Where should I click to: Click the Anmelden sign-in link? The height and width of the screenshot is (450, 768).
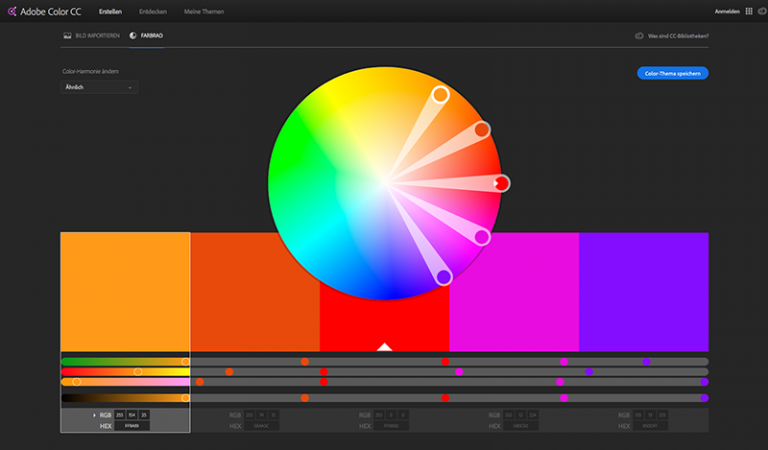[x=727, y=12]
